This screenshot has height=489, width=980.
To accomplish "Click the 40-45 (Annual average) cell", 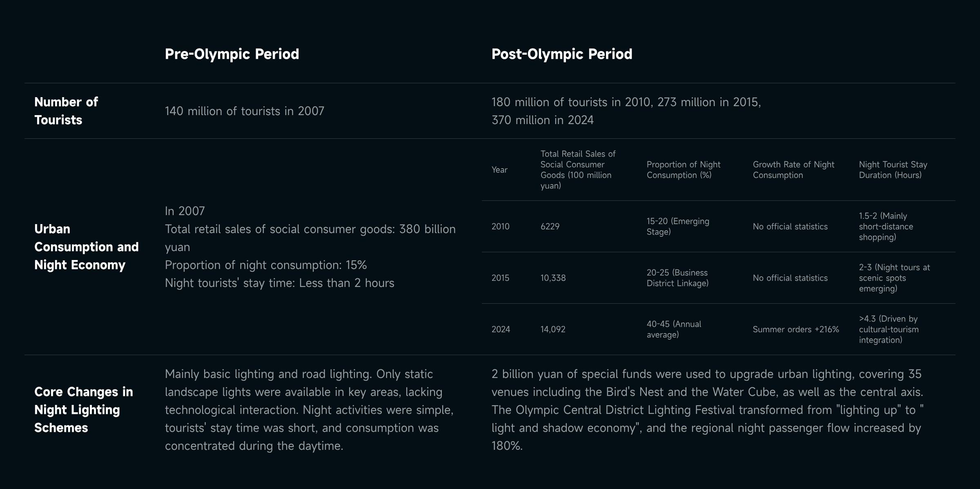I will (674, 329).
